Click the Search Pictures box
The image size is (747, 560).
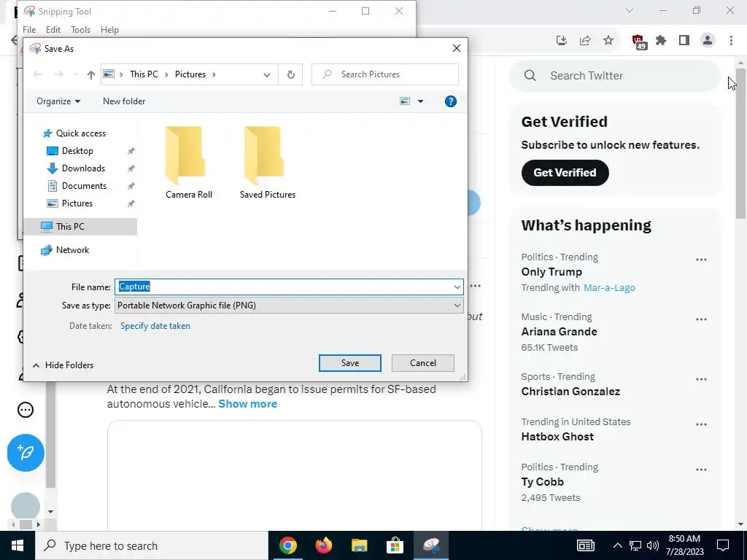click(x=385, y=75)
